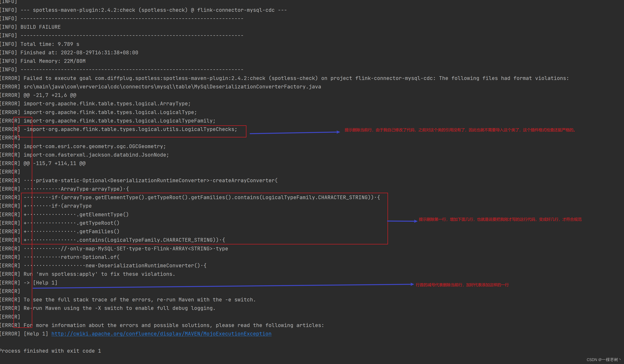Click the 'Final Memory: 22M/80M' line
The image size is (624, 364).
point(43,61)
